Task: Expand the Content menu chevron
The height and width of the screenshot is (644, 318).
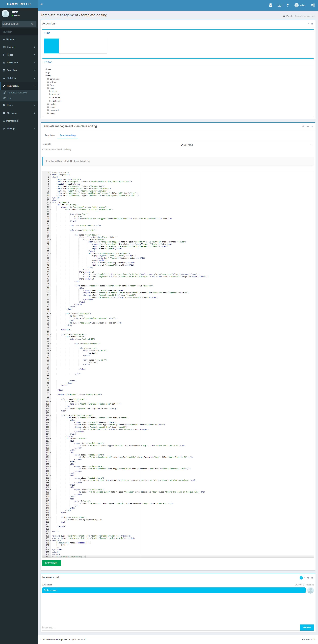Action: point(34,47)
